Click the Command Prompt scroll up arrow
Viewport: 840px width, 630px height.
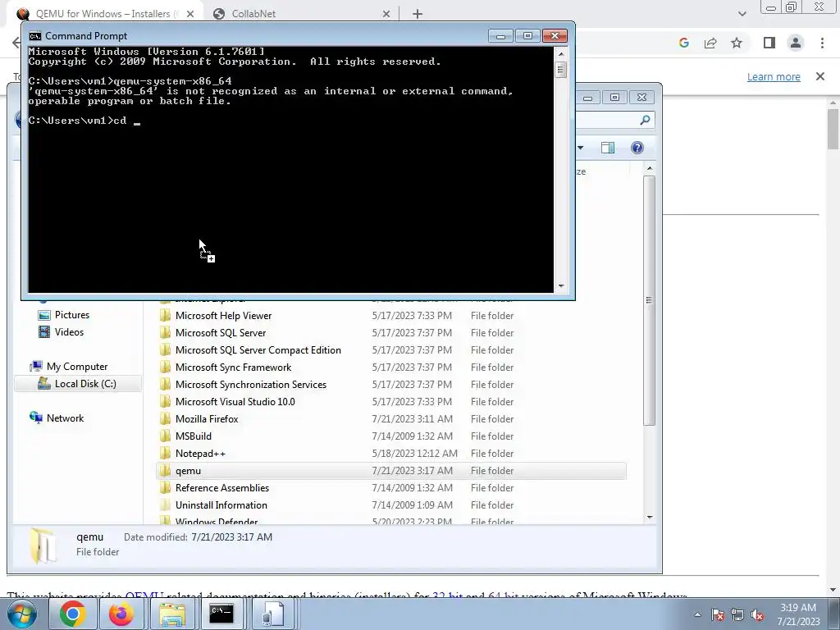[561, 53]
